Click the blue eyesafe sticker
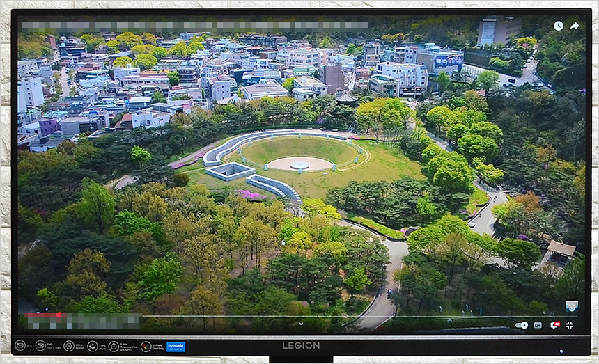The width and height of the screenshot is (599, 364). (176, 346)
